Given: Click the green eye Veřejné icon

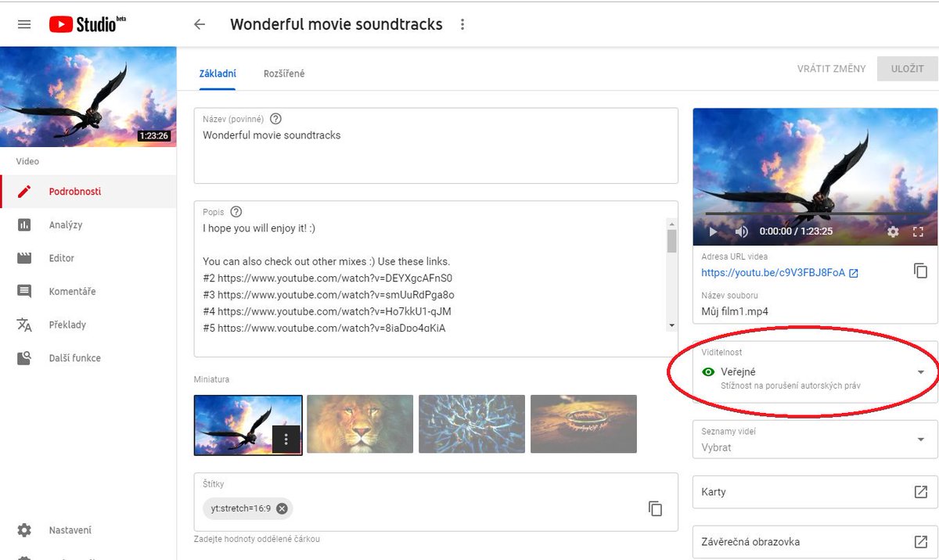Looking at the screenshot, I should point(709,372).
